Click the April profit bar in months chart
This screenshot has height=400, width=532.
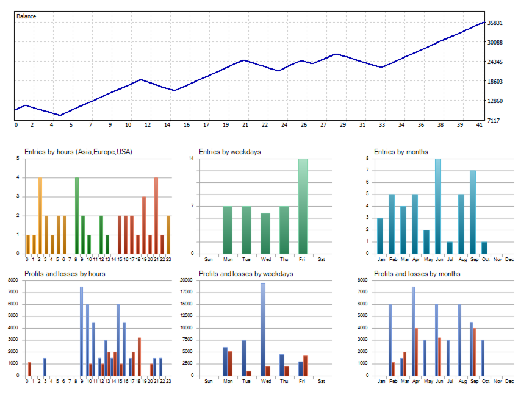(x=413, y=331)
